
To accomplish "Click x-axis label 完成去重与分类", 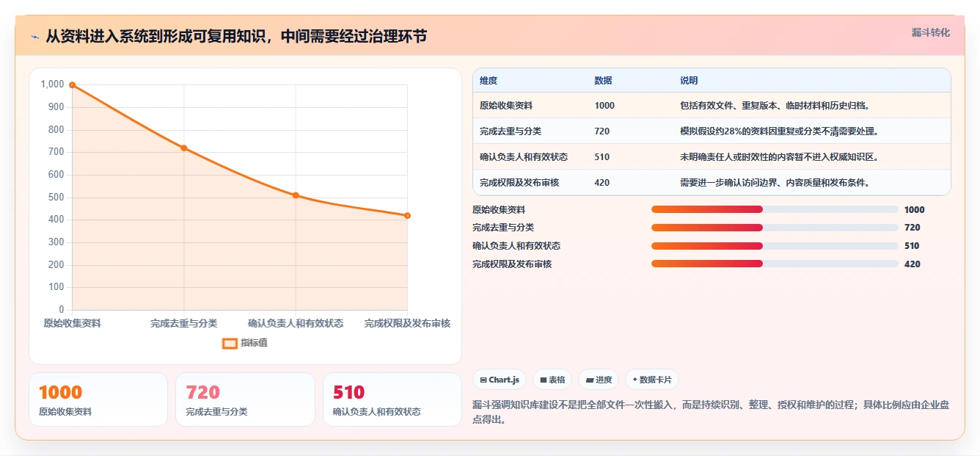I will (184, 323).
